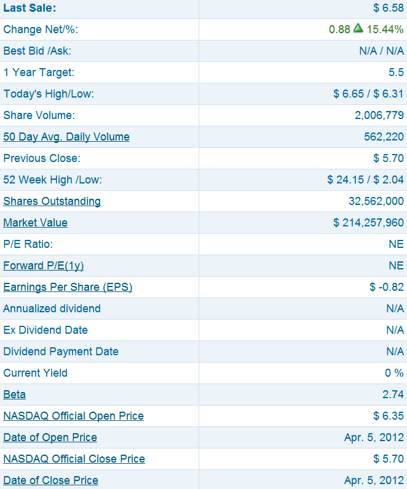Select the EPS value $ -0.82
This screenshot has height=489, width=407.
coord(387,287)
